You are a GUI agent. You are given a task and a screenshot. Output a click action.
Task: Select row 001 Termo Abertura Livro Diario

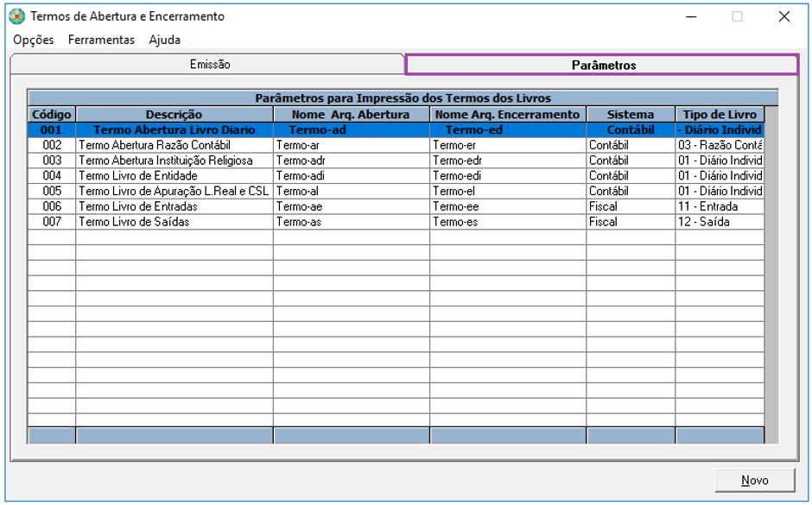click(174, 129)
